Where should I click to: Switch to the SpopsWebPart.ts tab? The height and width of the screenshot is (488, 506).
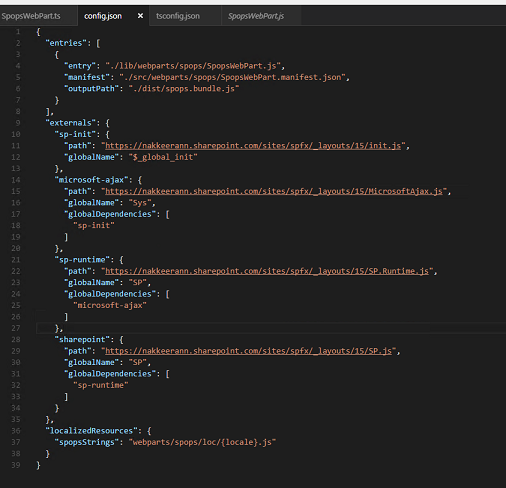click(x=31, y=16)
